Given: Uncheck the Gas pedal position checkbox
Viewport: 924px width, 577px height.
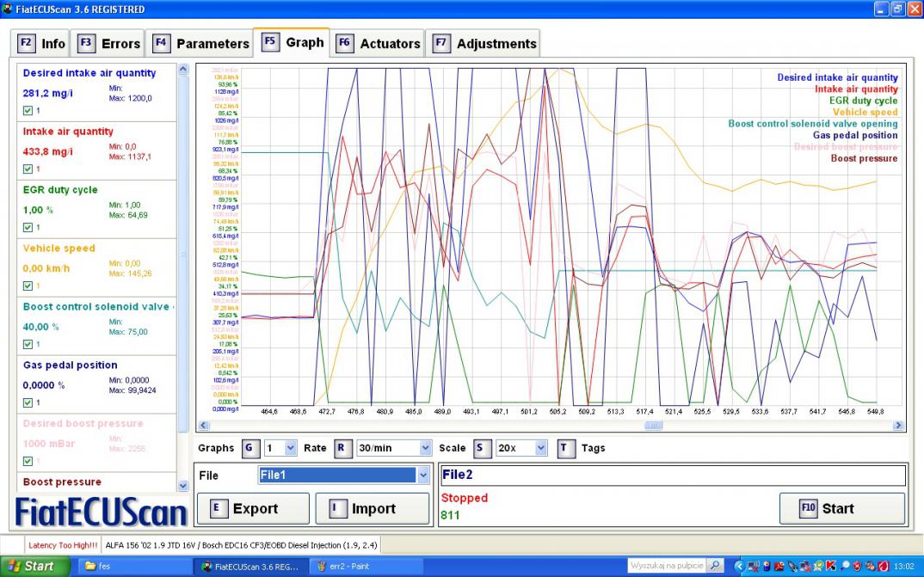Looking at the screenshot, I should [x=28, y=402].
